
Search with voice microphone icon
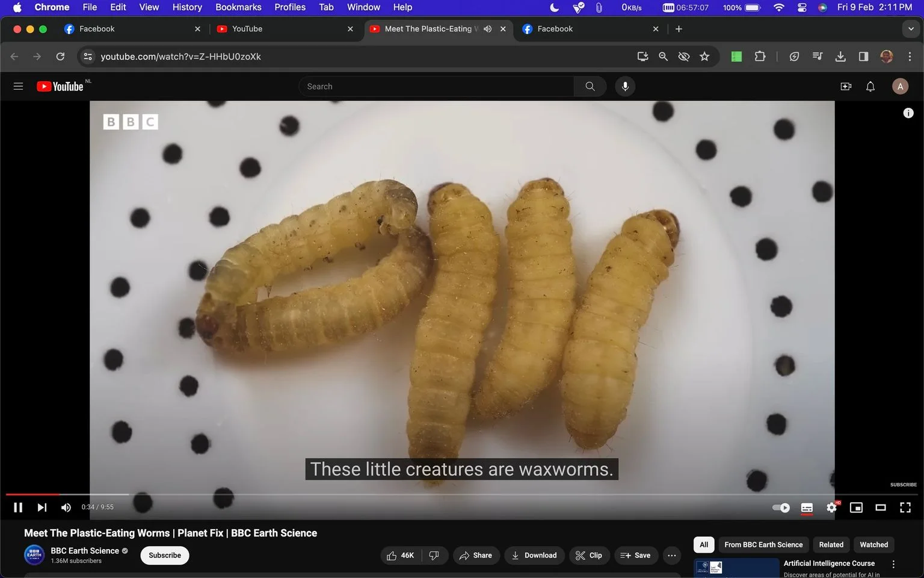625,86
